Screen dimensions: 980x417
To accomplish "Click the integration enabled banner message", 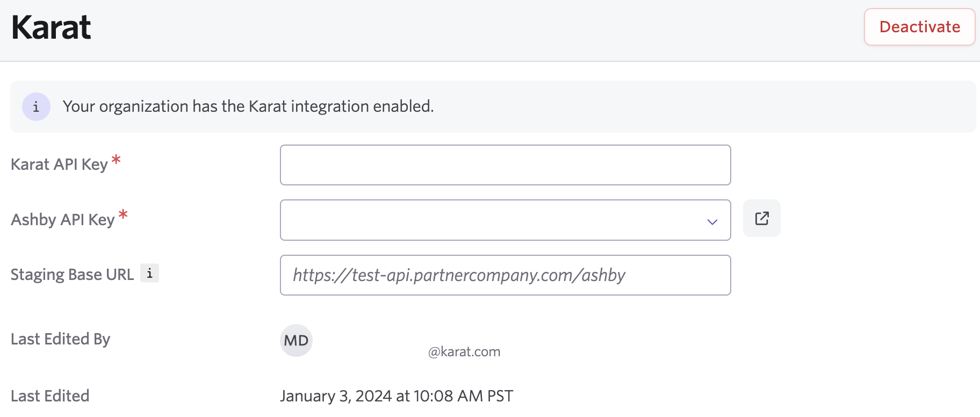I will click(x=248, y=106).
